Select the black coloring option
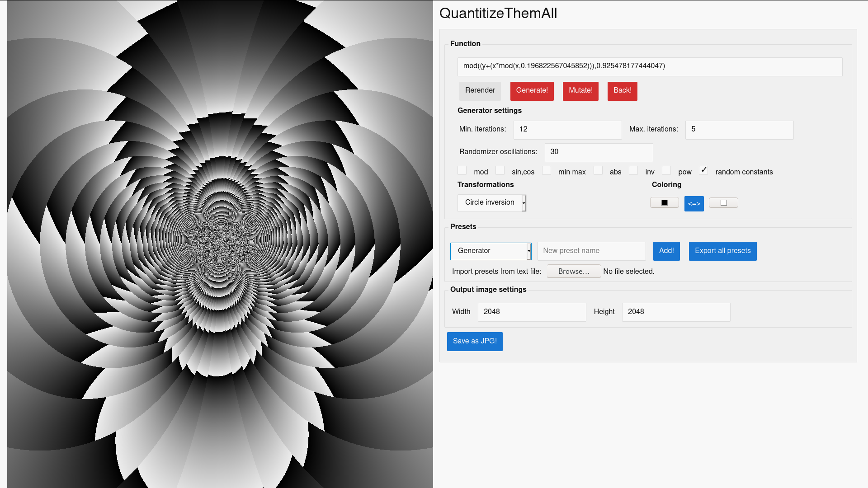Viewport: 868px width, 488px height. (664, 202)
